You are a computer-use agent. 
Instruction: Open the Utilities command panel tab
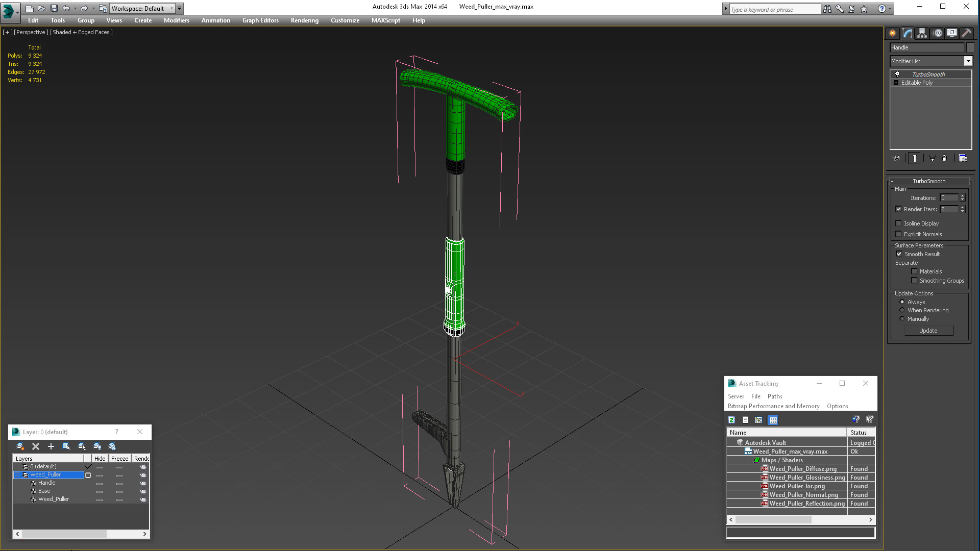tap(966, 33)
